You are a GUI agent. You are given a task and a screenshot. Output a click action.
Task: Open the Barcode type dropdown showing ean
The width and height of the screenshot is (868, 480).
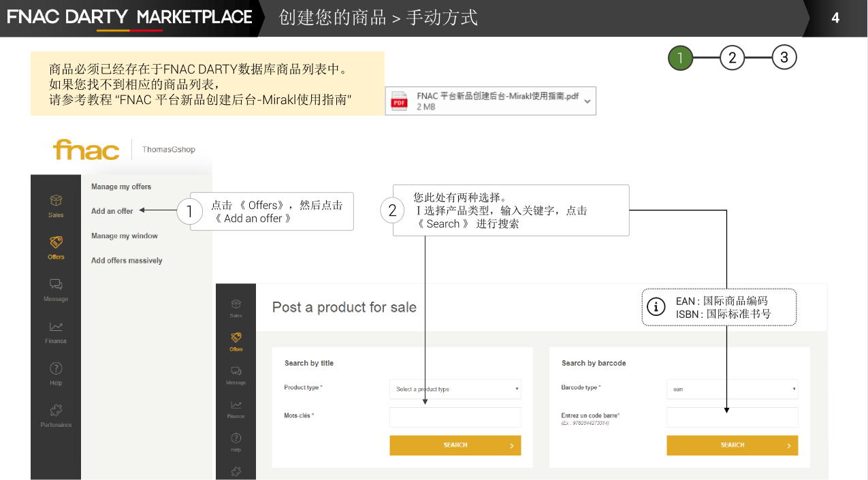pyautogui.click(x=732, y=389)
